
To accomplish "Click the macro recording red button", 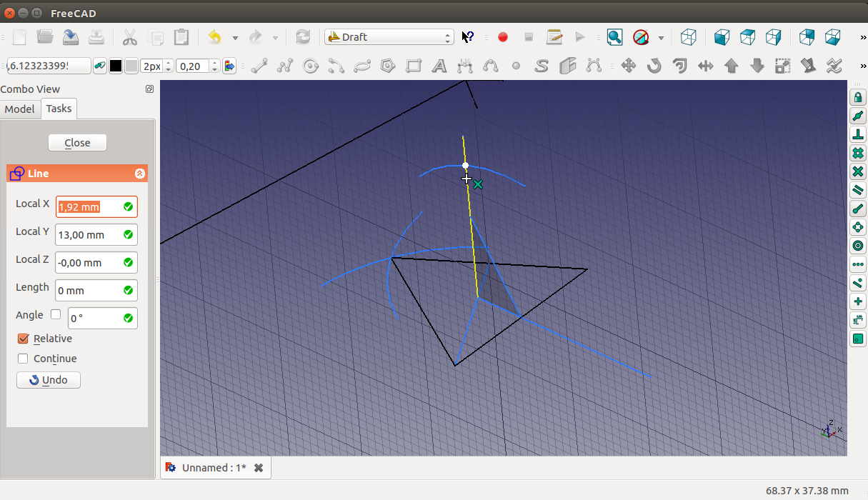I will (503, 37).
